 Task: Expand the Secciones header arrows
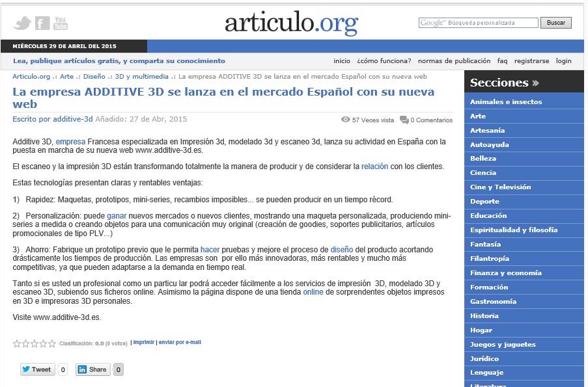(535, 83)
